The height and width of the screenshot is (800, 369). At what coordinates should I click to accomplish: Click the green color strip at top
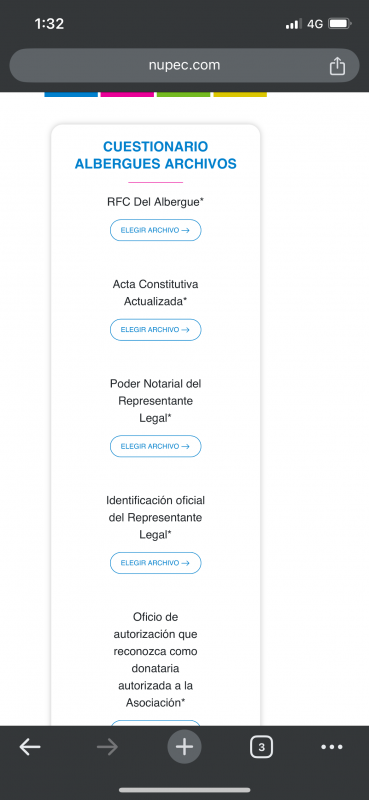coord(183,94)
